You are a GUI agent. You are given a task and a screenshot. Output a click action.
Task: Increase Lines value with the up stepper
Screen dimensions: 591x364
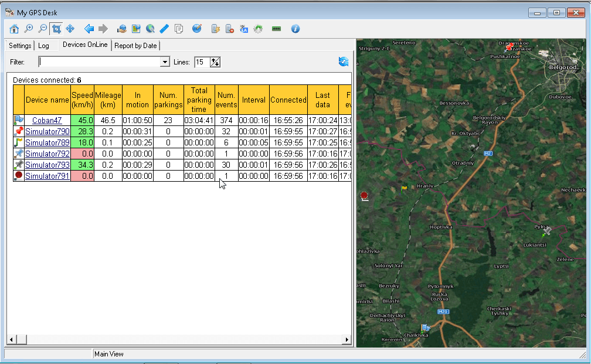click(213, 59)
